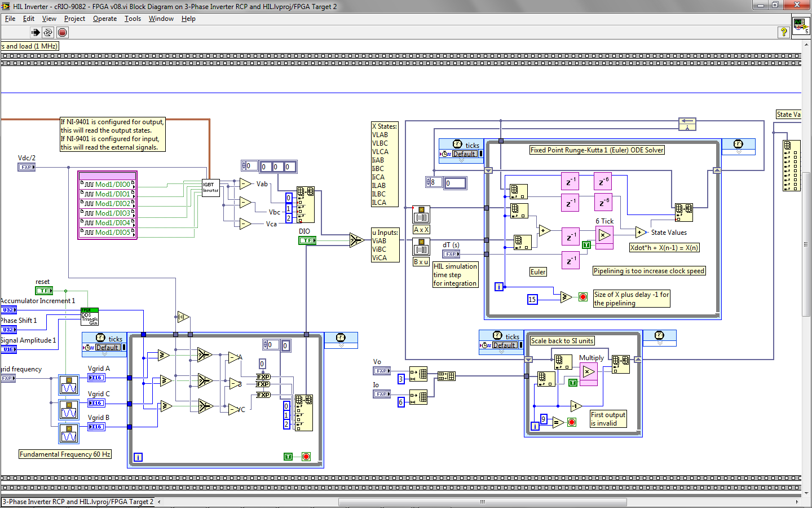Open the Edit menu
The height and width of the screenshot is (508, 812).
point(28,19)
